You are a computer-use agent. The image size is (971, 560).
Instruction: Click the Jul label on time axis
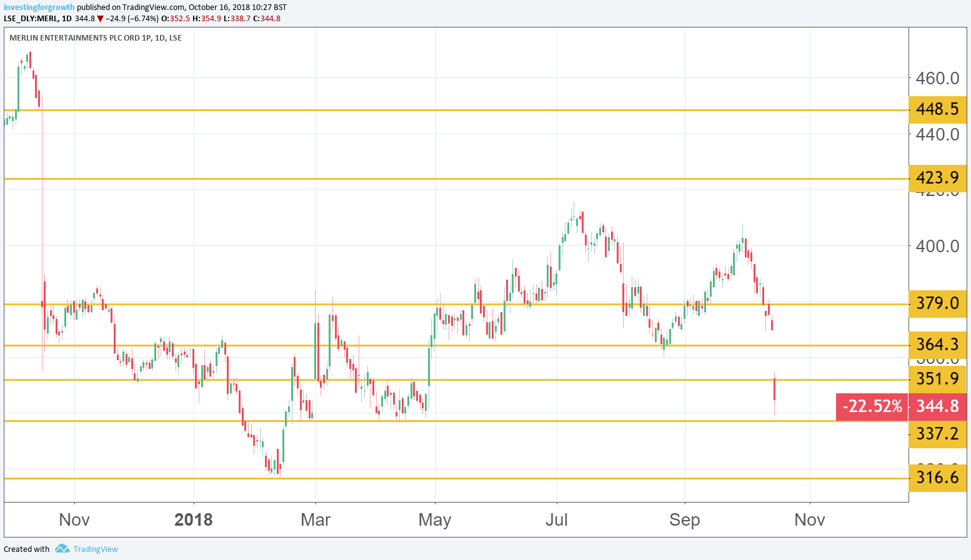[x=557, y=519]
